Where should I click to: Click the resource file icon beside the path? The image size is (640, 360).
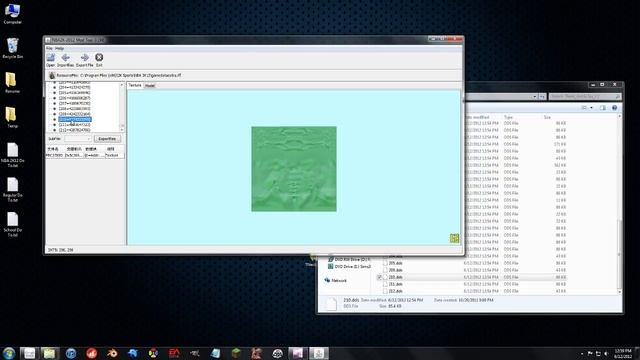tap(52, 76)
